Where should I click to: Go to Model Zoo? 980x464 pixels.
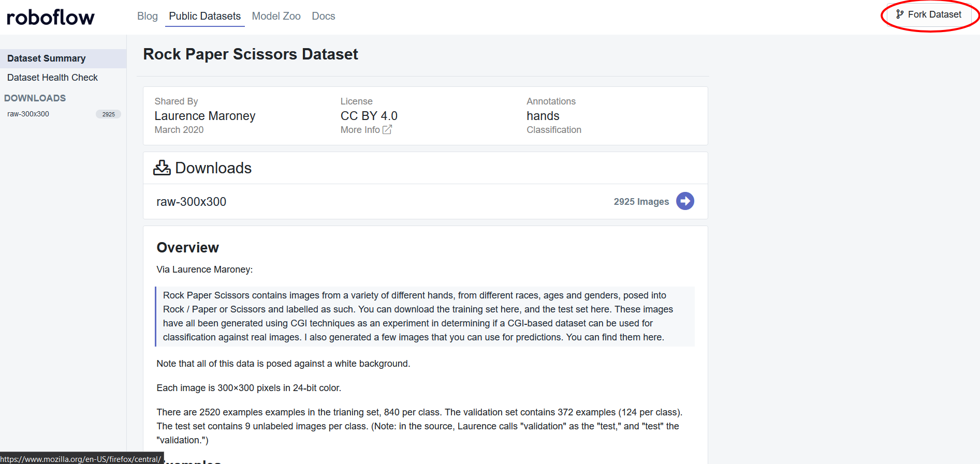276,16
